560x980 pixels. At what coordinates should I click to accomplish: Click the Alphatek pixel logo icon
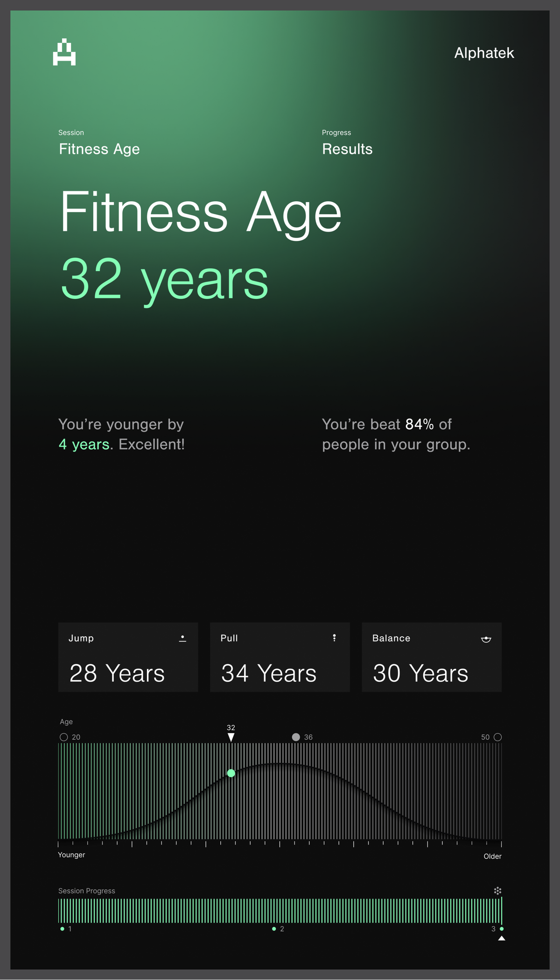[64, 52]
